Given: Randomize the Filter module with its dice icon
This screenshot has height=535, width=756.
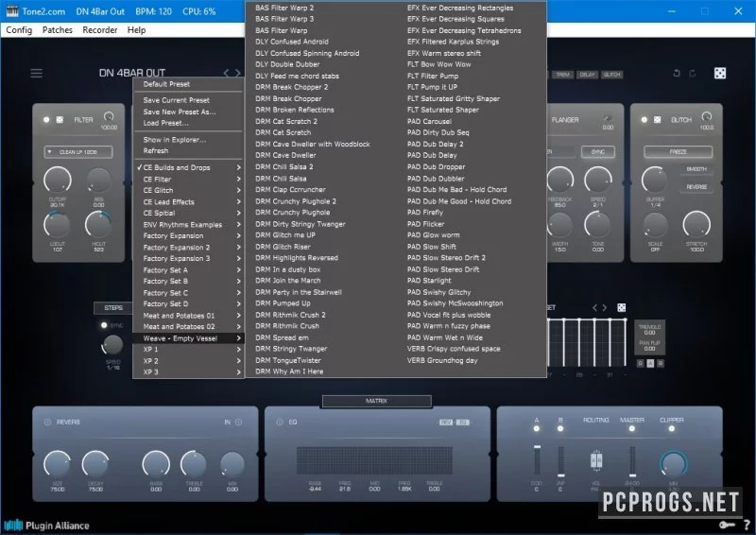Looking at the screenshot, I should click(60, 119).
